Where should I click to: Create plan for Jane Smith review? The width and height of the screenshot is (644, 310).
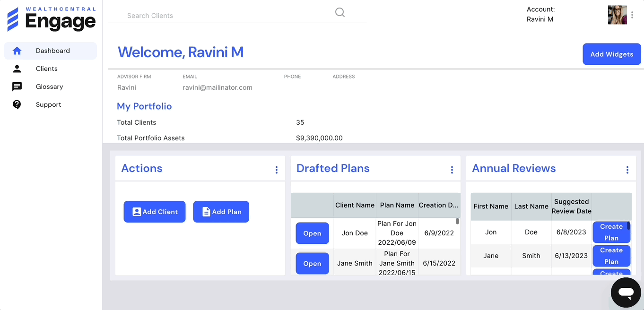click(611, 256)
